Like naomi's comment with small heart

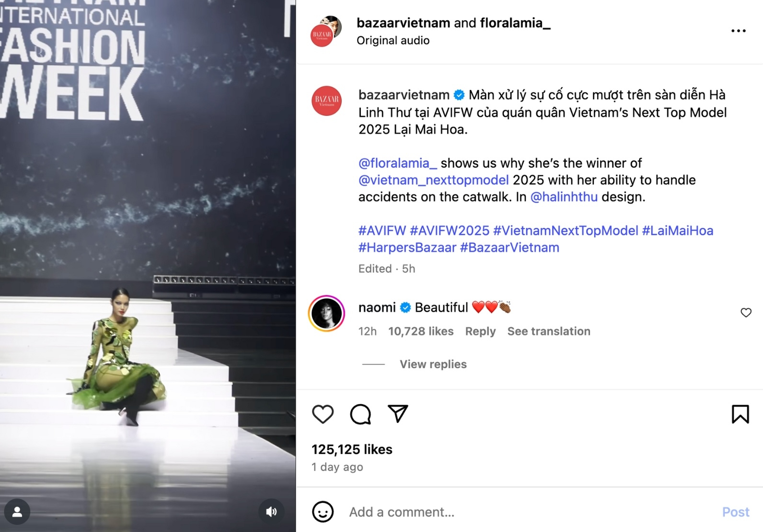746,313
